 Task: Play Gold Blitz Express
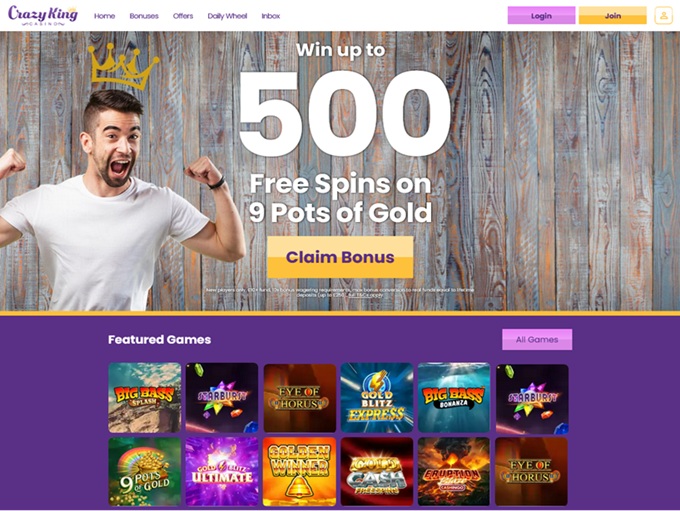(x=377, y=398)
